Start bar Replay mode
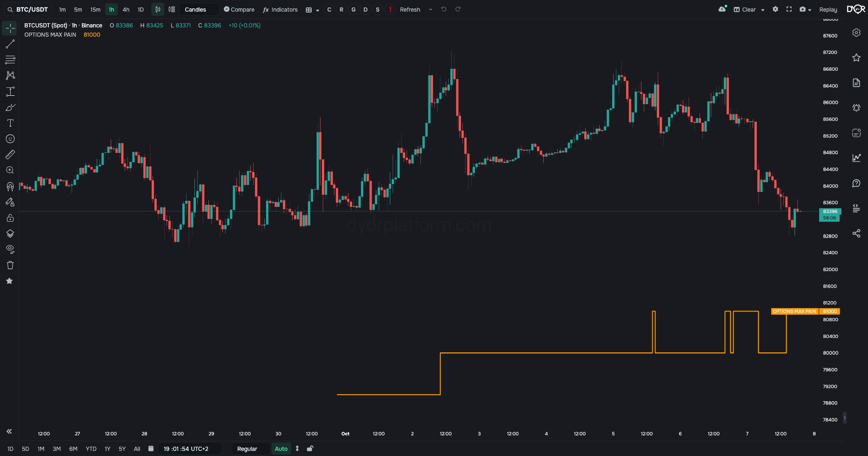This screenshot has height=456, width=868. point(828,10)
